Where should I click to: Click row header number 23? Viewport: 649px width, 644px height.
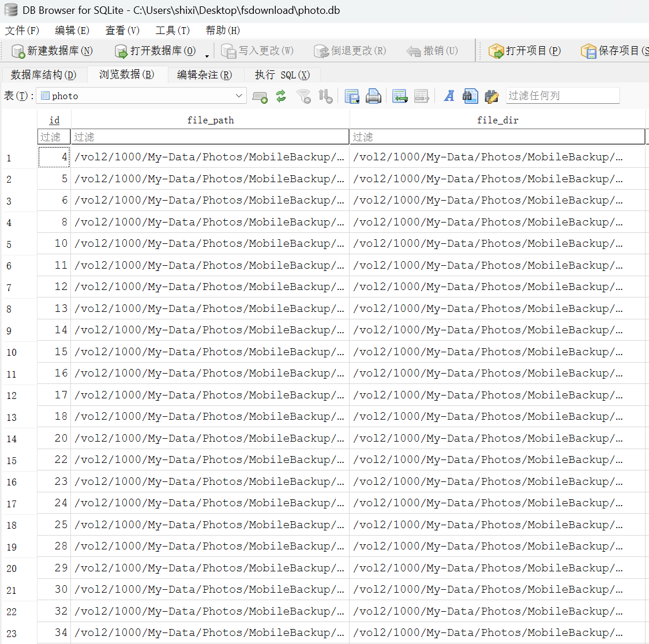(20, 633)
